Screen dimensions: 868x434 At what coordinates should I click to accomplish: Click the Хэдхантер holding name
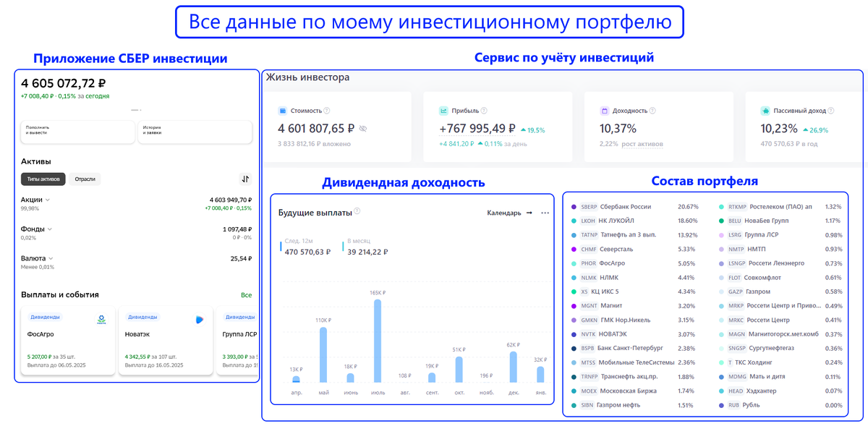[x=762, y=391]
